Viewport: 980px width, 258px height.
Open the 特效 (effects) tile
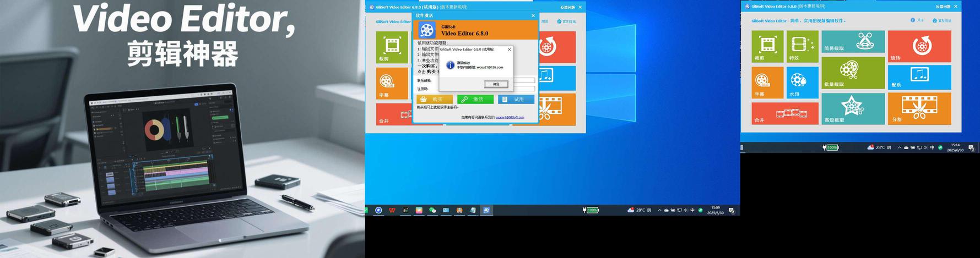point(802,47)
